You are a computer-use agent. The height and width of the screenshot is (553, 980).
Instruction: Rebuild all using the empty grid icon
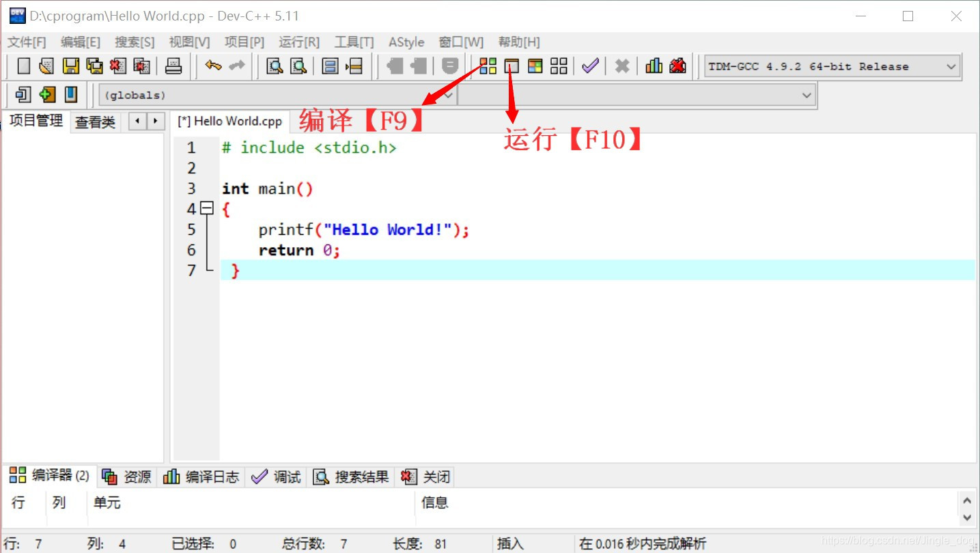click(x=559, y=66)
